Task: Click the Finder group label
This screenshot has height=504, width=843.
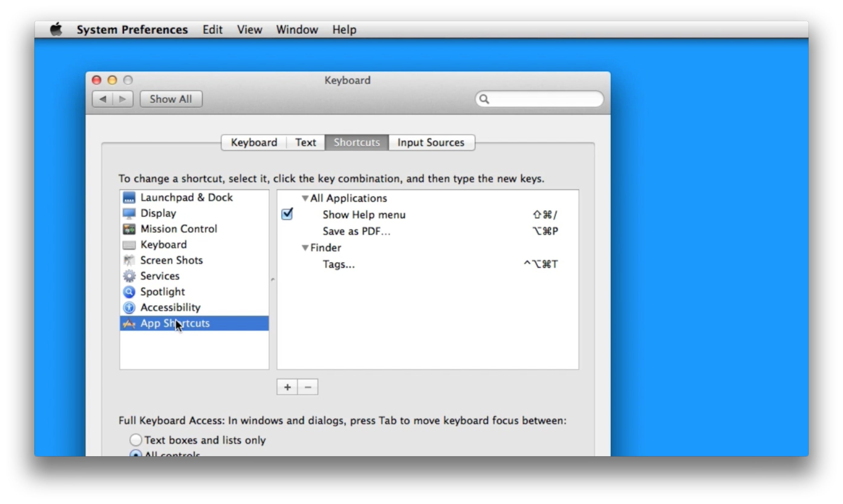Action: point(326,248)
